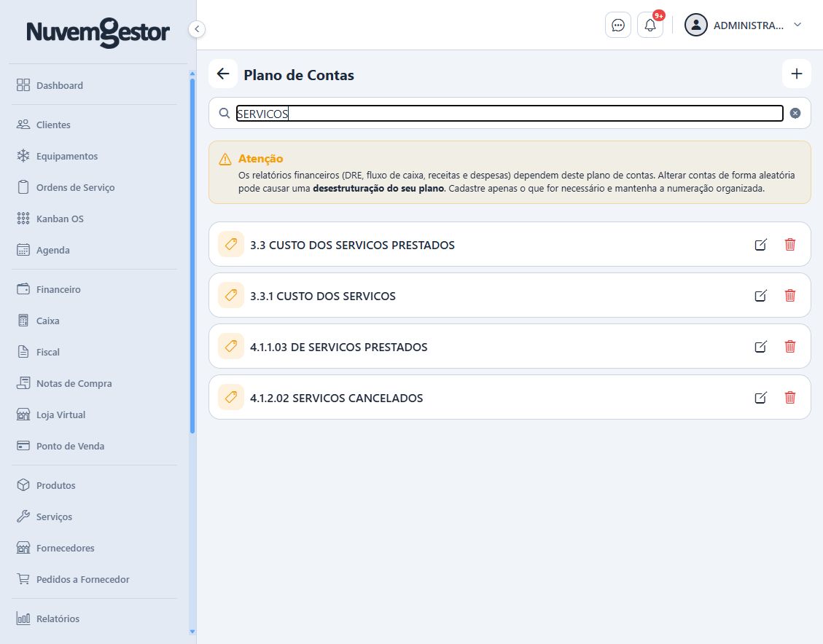Screen dimensions: 823x644
Task: Delete 3.3.1 CUSTO DOS SERVICOS
Action: click(x=790, y=295)
